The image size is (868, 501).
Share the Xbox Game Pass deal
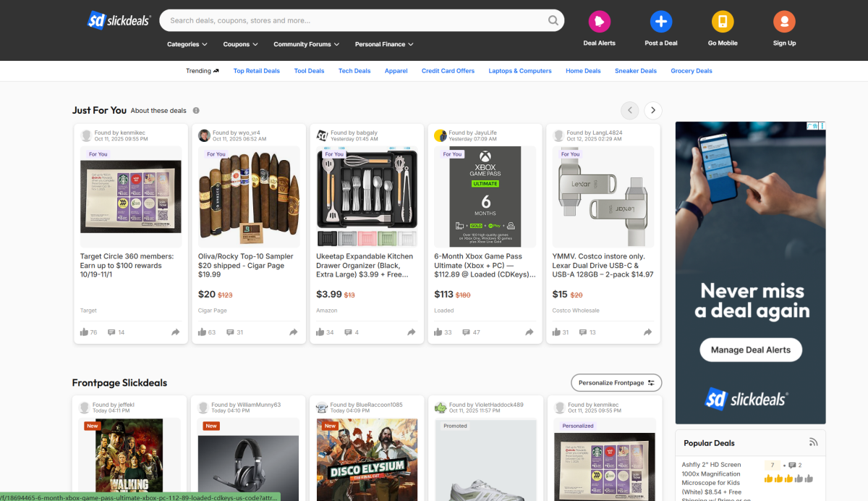tap(529, 332)
